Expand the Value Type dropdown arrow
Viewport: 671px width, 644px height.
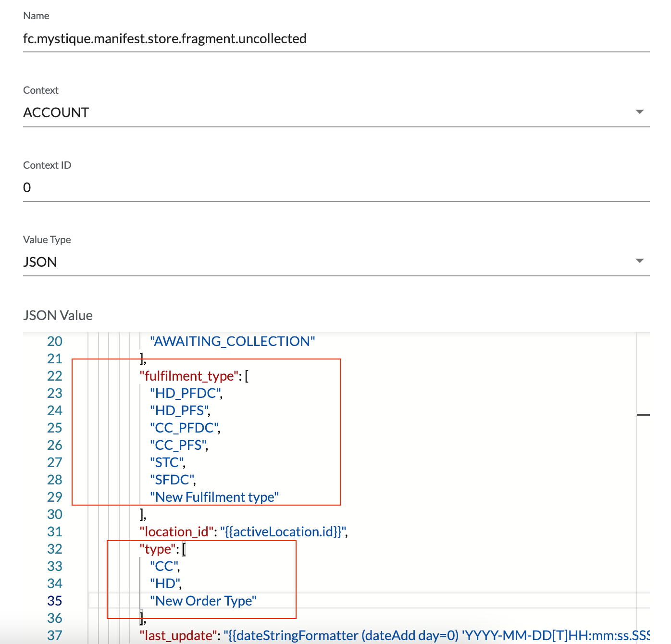click(639, 261)
